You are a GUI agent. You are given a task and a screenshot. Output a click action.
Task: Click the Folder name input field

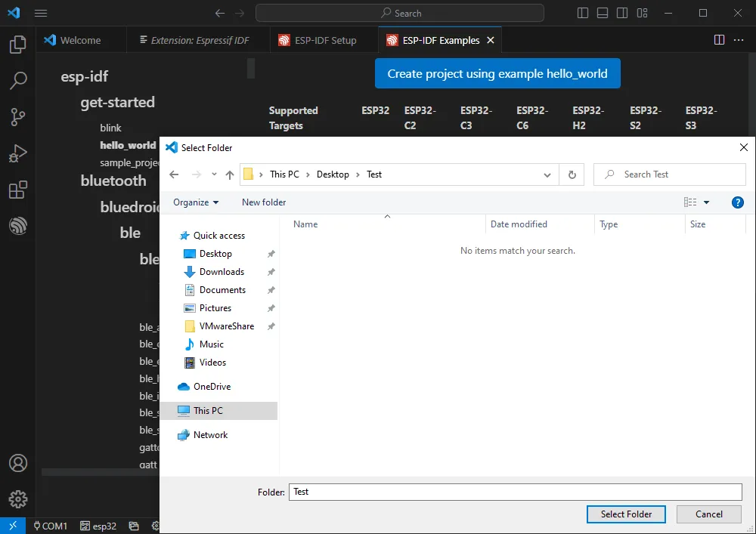(516, 492)
